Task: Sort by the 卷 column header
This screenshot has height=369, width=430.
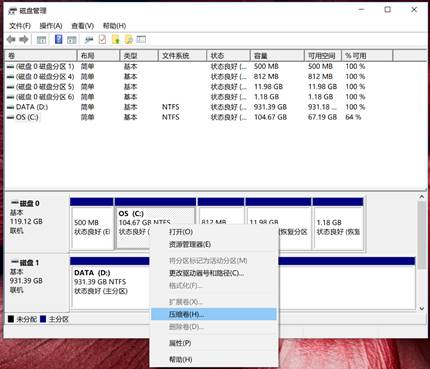Action: point(41,56)
